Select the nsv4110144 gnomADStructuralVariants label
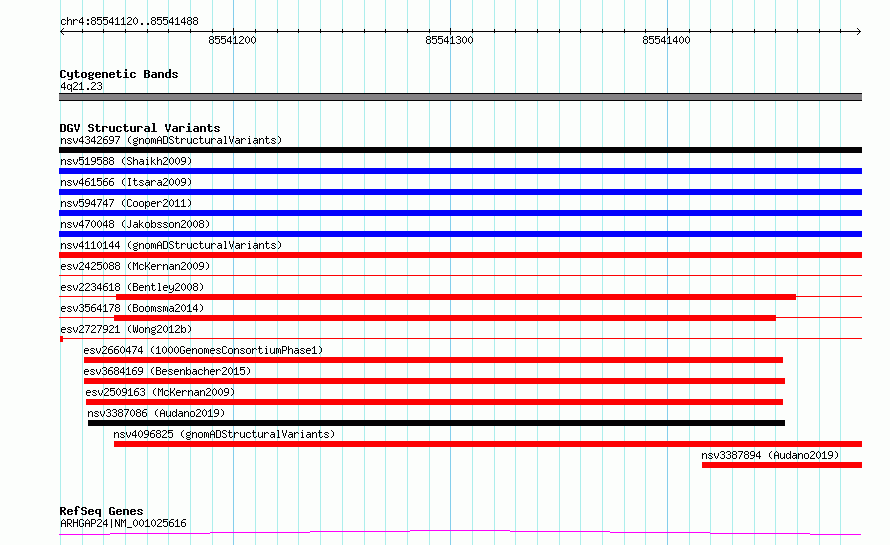The image size is (890, 545). coord(171,245)
